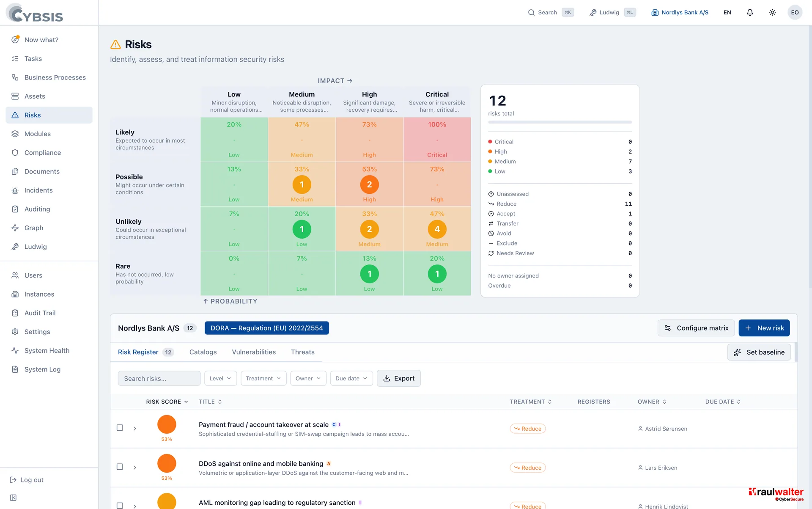The width and height of the screenshot is (812, 509).
Task: Click the Modules layers icon
Action: [15, 134]
